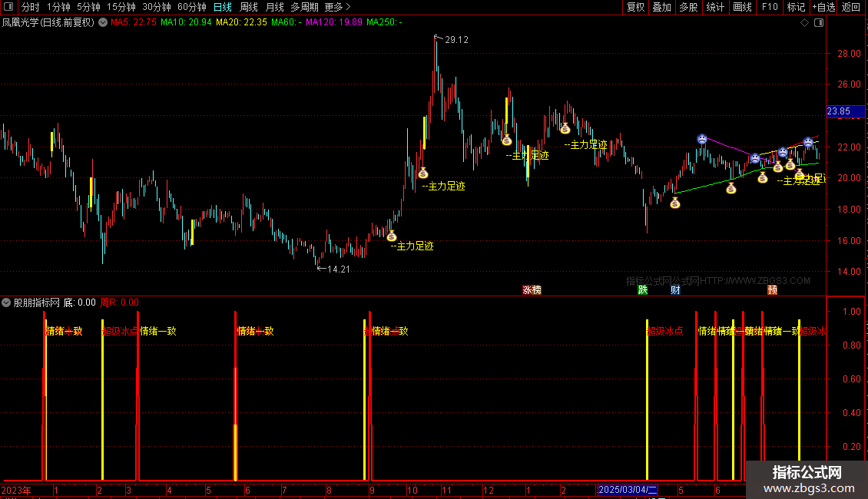868x499 pixels.
Task: Add stock via +自选 button
Action: (x=823, y=7)
